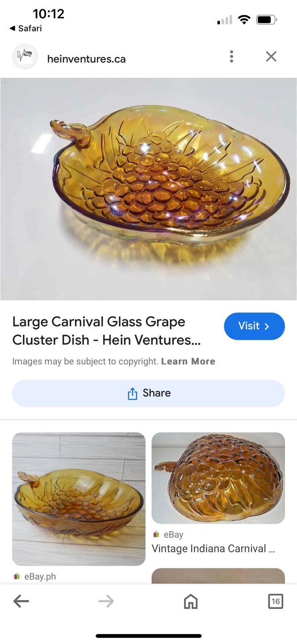Open heinventures.ca source link
This screenshot has height=644, width=297.
point(86,59)
